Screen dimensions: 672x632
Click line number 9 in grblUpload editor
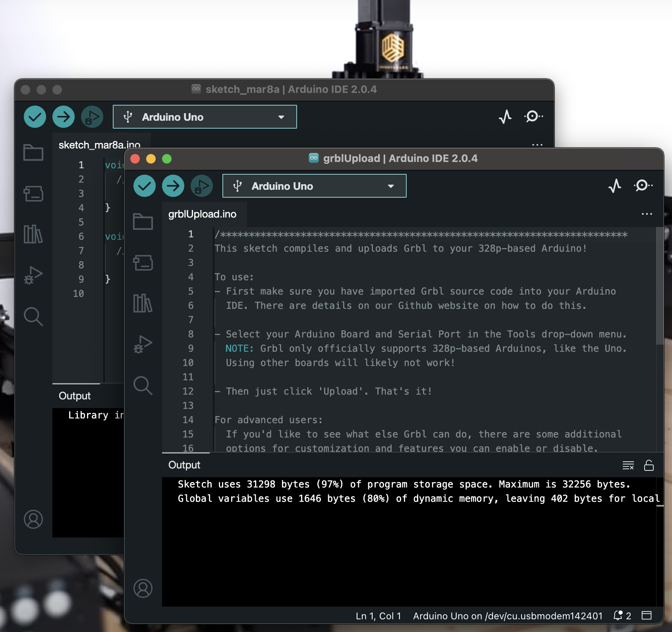tap(191, 348)
